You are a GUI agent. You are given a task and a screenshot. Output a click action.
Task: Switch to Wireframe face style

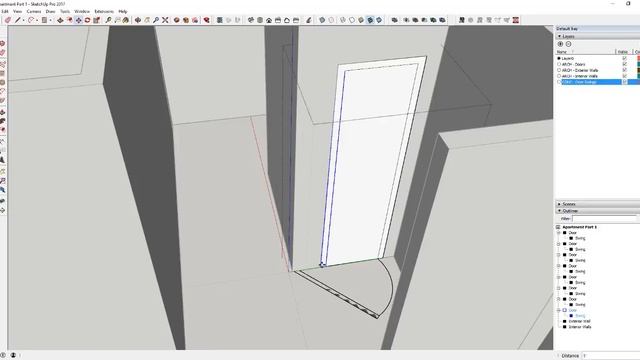[x=343, y=20]
